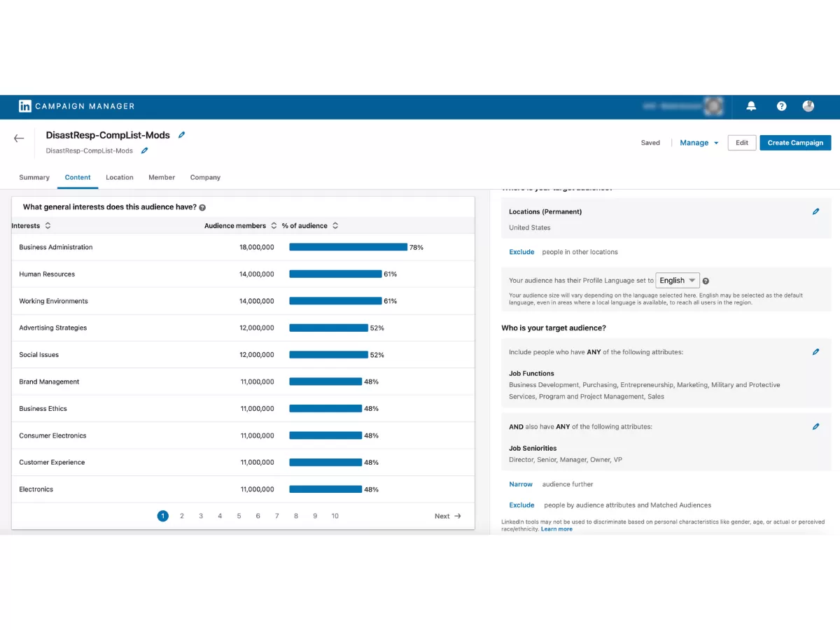Switch to the Company tab
The height and width of the screenshot is (630, 840).
(x=205, y=178)
